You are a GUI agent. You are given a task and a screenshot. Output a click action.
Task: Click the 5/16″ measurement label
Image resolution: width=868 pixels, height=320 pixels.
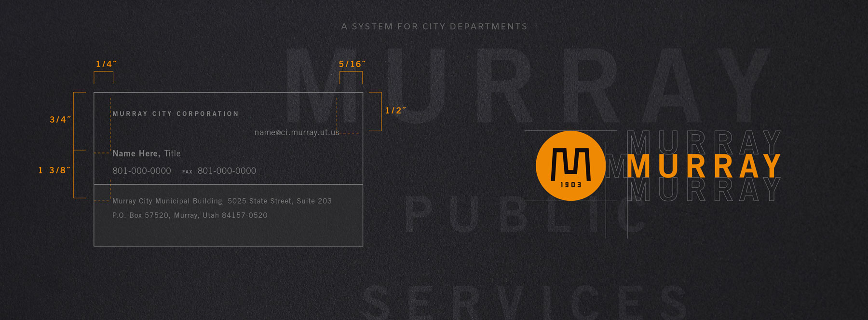click(x=352, y=64)
